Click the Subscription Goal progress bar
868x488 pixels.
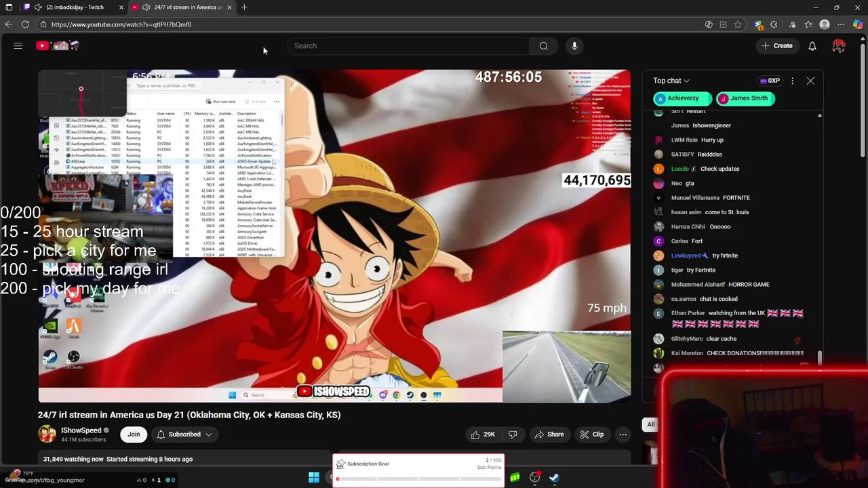(418, 479)
